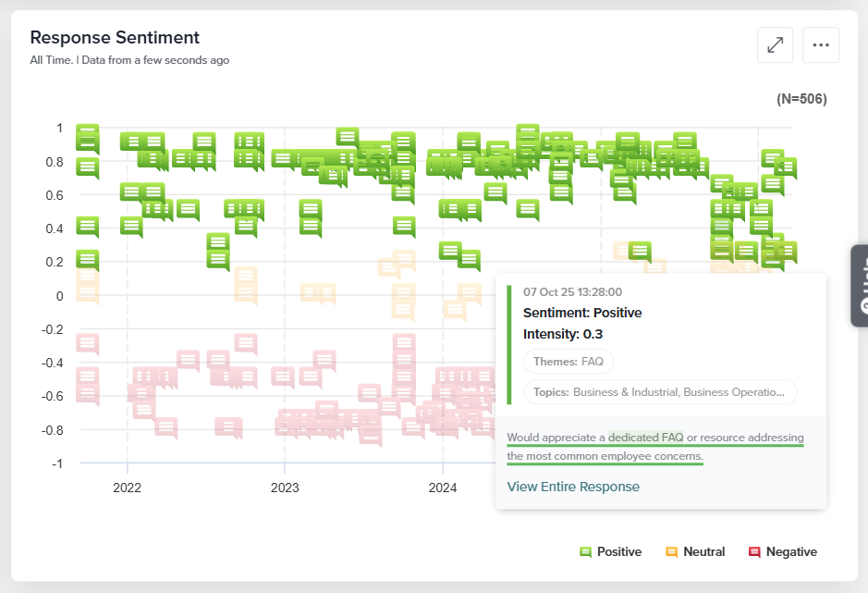Expand the truncated Topics tag in tooltip
The width and height of the screenshot is (868, 593).
[660, 392]
